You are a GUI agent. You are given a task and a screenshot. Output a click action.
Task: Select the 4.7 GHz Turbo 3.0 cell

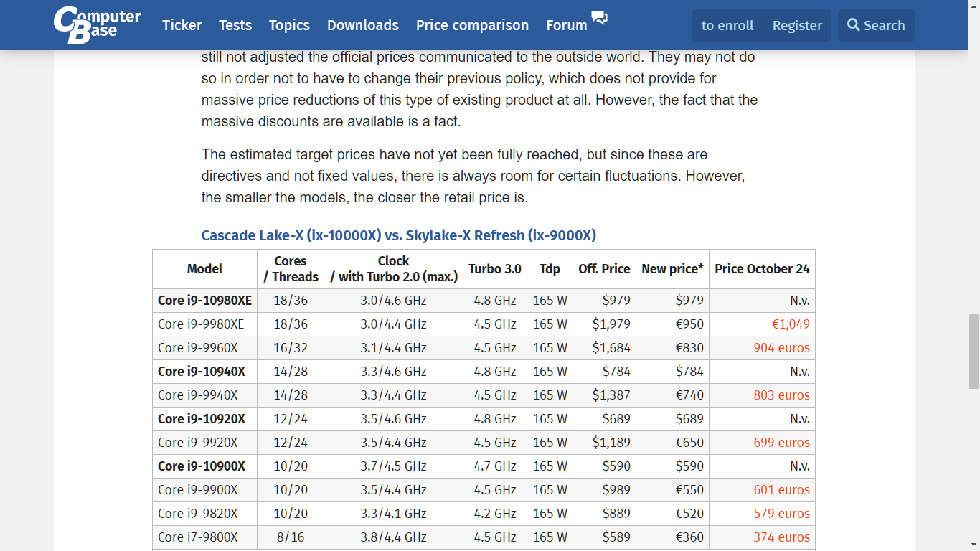495,466
